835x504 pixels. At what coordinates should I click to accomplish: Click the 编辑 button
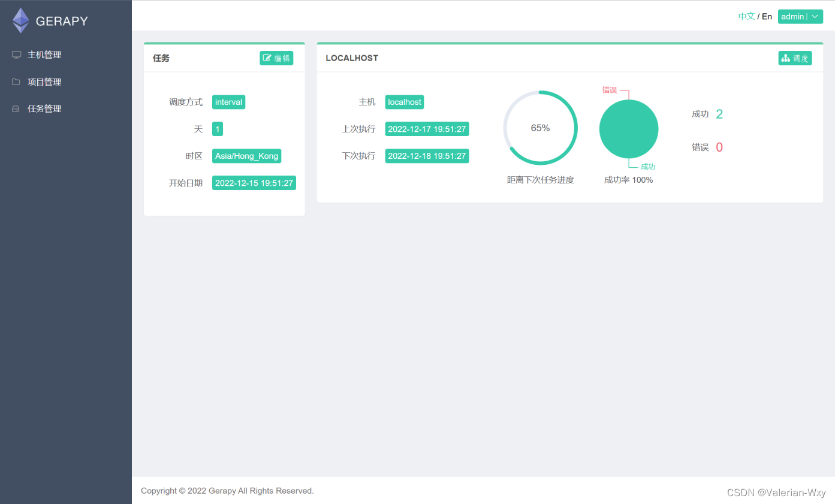point(276,58)
